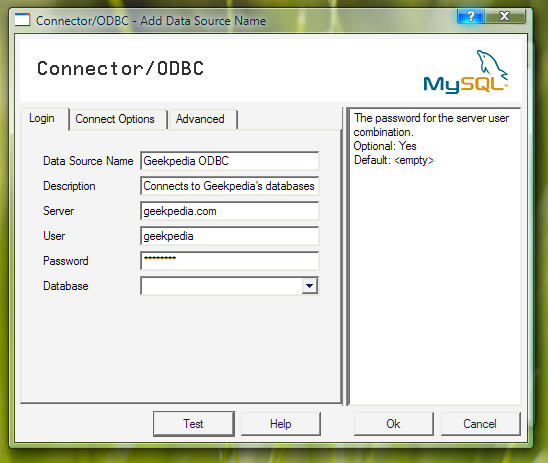
Task: Click the window icon in title bar
Action: point(22,20)
